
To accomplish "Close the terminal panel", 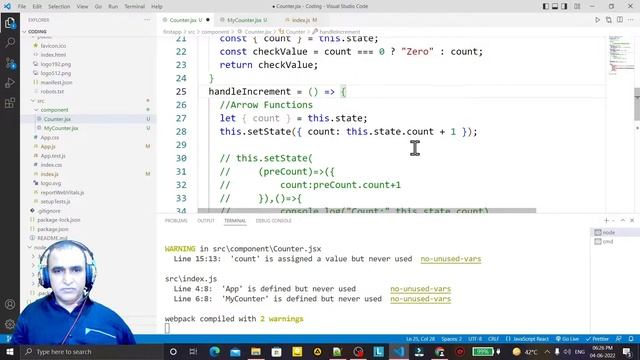I will point(632,220).
